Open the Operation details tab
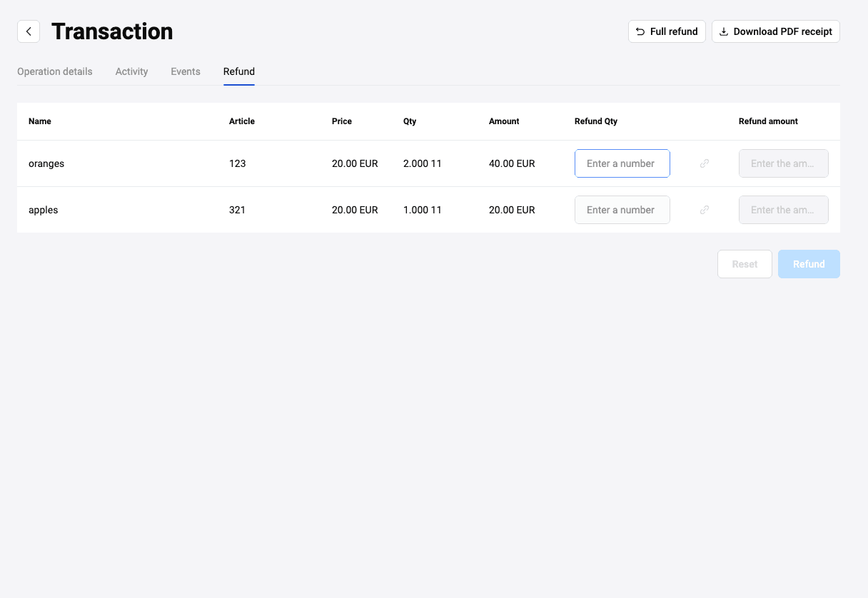Image resolution: width=868 pixels, height=598 pixels. tap(55, 71)
